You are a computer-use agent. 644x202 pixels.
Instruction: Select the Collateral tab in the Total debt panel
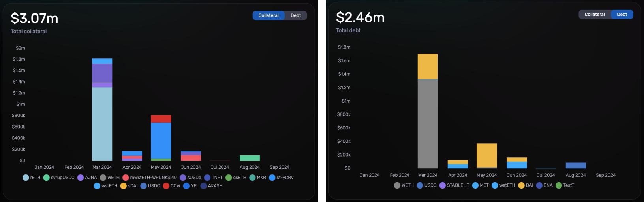click(595, 15)
